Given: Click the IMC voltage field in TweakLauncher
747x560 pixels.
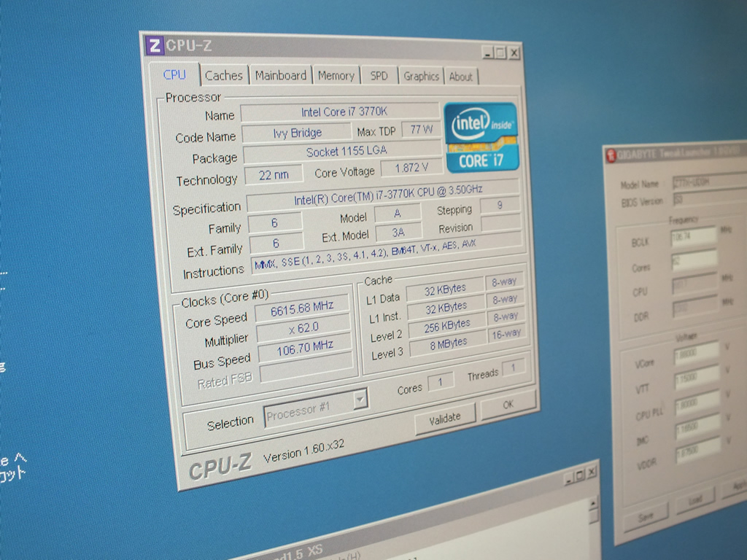Looking at the screenshot, I should point(698,427).
